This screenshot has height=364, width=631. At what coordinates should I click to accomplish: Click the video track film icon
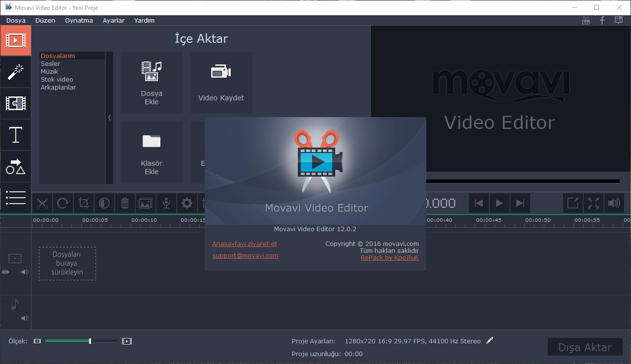coord(15,258)
